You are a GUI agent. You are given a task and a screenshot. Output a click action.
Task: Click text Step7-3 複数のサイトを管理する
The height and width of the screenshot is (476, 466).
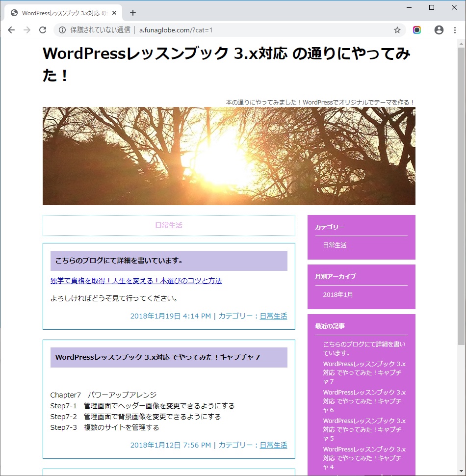pyautogui.click(x=104, y=427)
